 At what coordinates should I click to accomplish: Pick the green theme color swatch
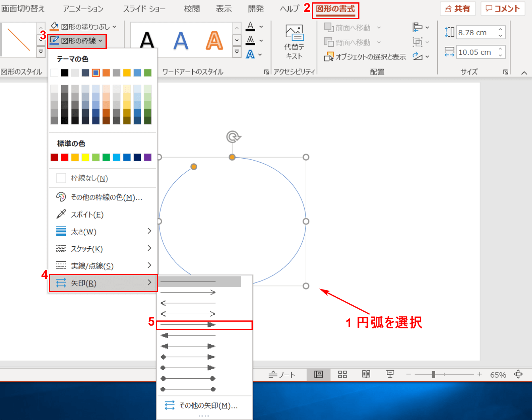(148, 73)
